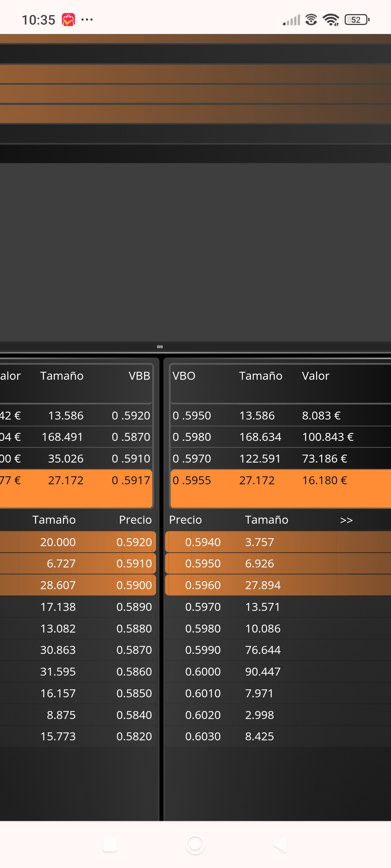
Task: Select bid size 6.727
Action: pos(61,563)
